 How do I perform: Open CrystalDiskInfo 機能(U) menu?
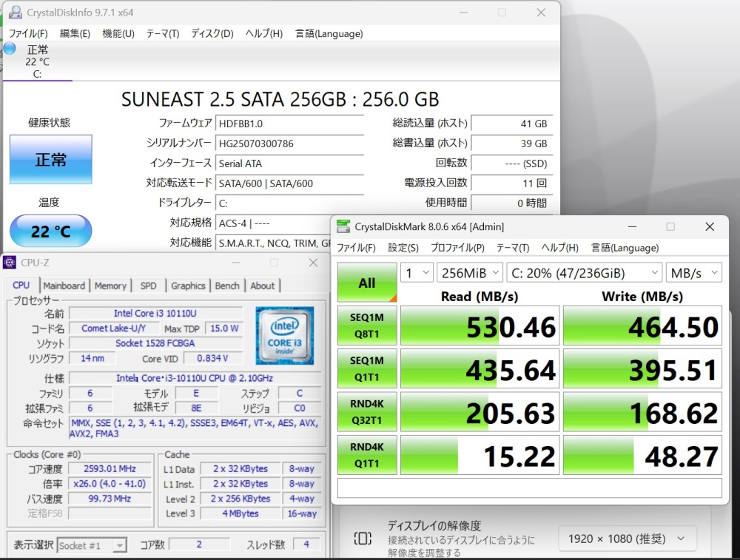coord(118,34)
